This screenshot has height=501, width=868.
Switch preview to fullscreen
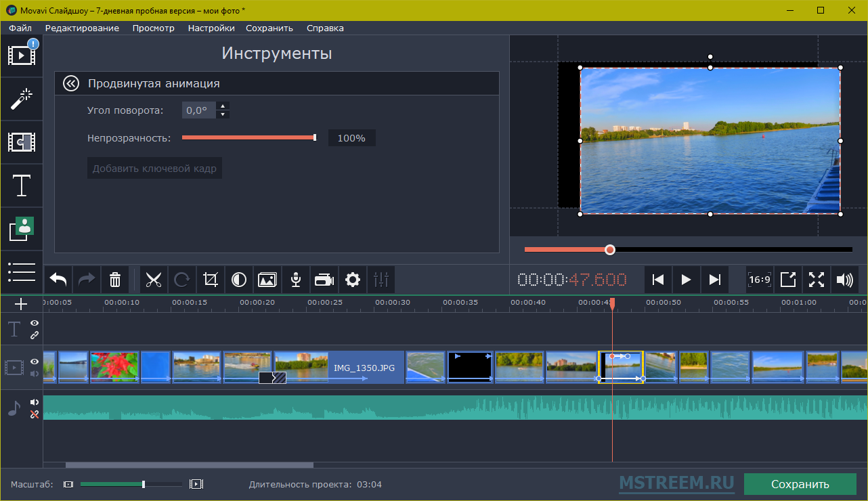(x=817, y=280)
